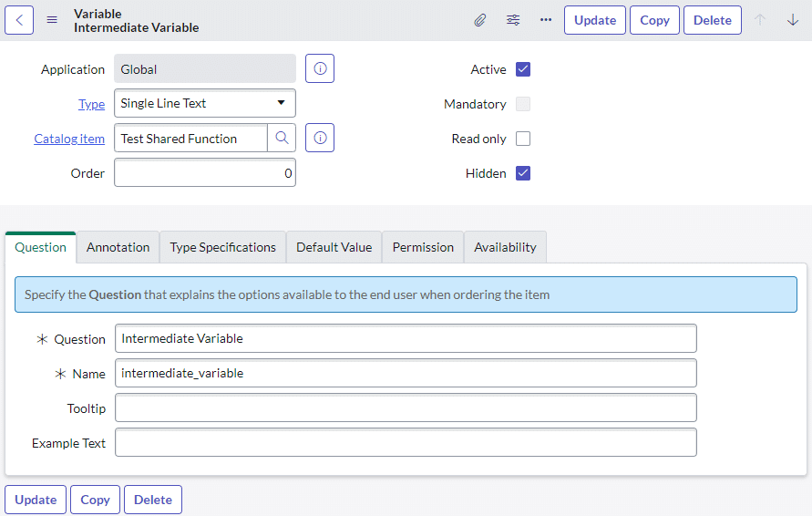Open attachments with the paperclip icon
Screen dimensions: 812x516
coord(480,20)
